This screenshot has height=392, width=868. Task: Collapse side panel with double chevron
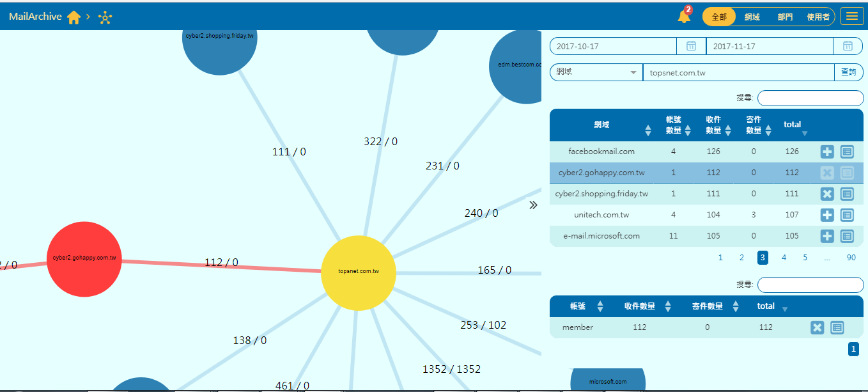534,205
